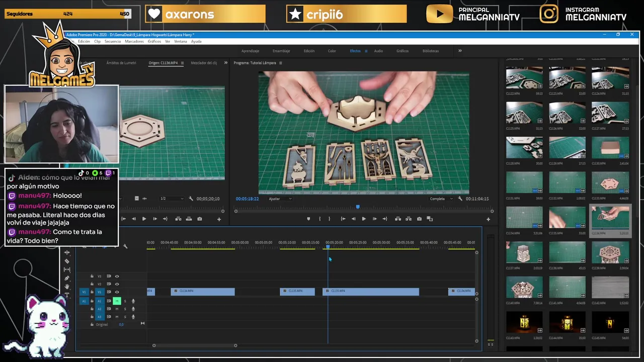Screen dimensions: 644x362
Task: Click Instagram icon in stream overlay
Action: (549, 14)
